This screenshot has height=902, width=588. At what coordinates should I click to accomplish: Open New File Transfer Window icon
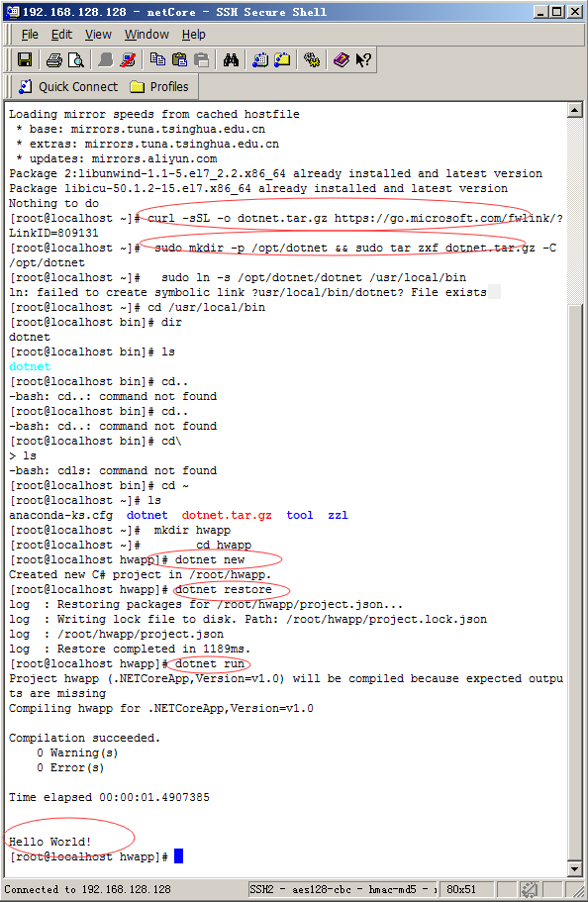[282, 59]
